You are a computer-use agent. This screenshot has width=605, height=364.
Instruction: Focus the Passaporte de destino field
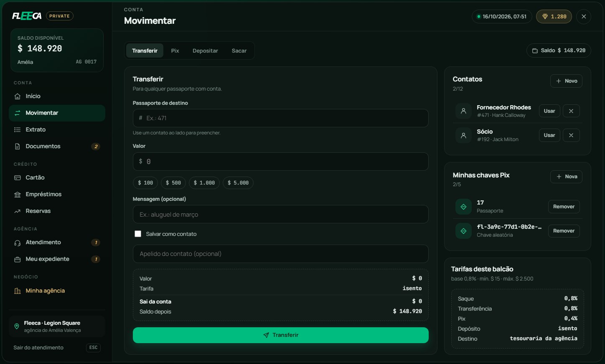pos(281,118)
